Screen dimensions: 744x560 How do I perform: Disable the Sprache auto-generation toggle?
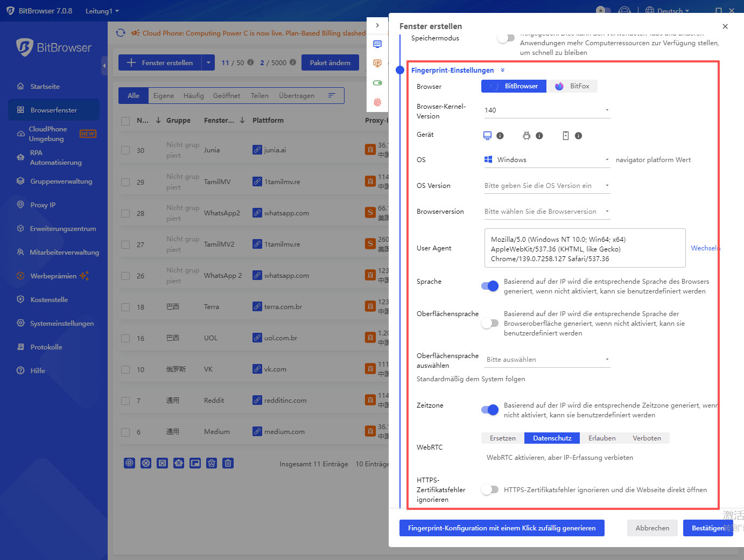[x=490, y=286]
